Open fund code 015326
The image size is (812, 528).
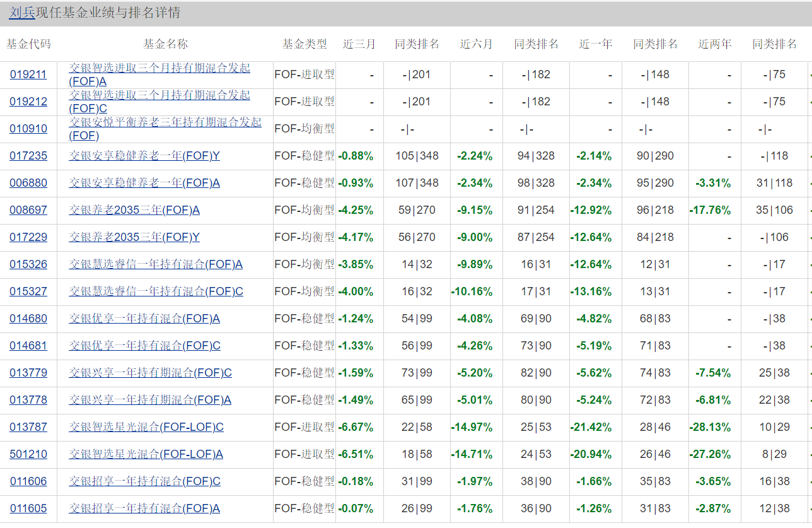pyautogui.click(x=28, y=264)
